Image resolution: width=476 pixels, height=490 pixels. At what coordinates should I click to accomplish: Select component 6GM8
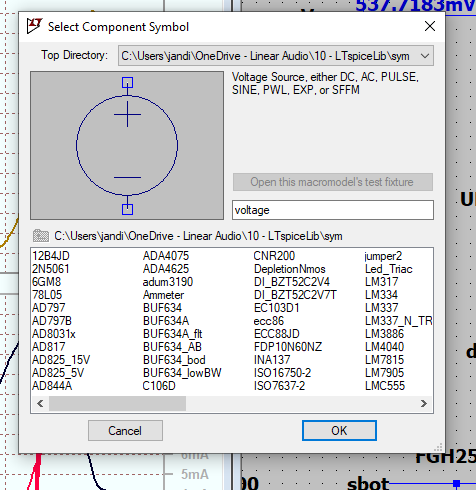point(47,282)
